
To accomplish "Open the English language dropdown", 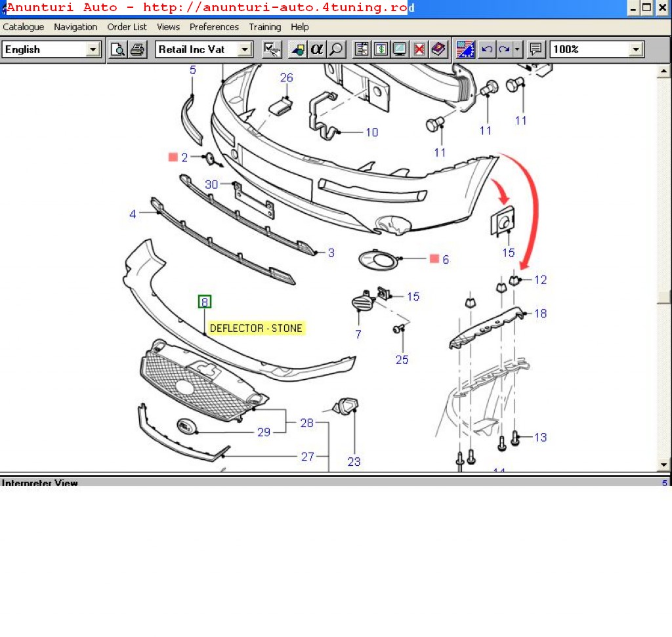I will tap(93, 50).
